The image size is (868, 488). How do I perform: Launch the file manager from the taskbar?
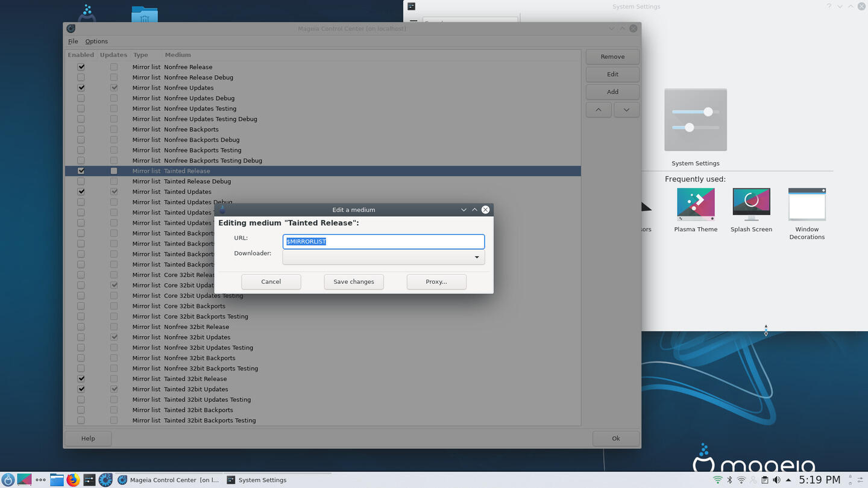tap(57, 480)
